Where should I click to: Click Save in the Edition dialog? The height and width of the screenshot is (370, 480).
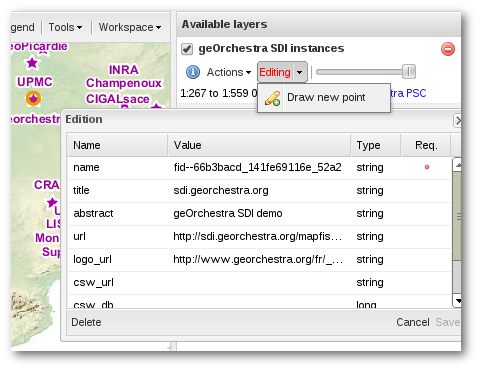point(448,322)
